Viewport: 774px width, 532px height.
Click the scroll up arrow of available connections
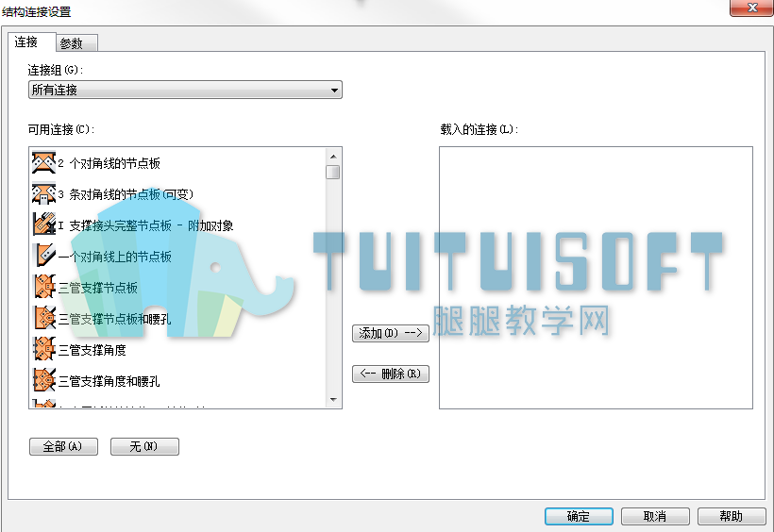coord(333,157)
